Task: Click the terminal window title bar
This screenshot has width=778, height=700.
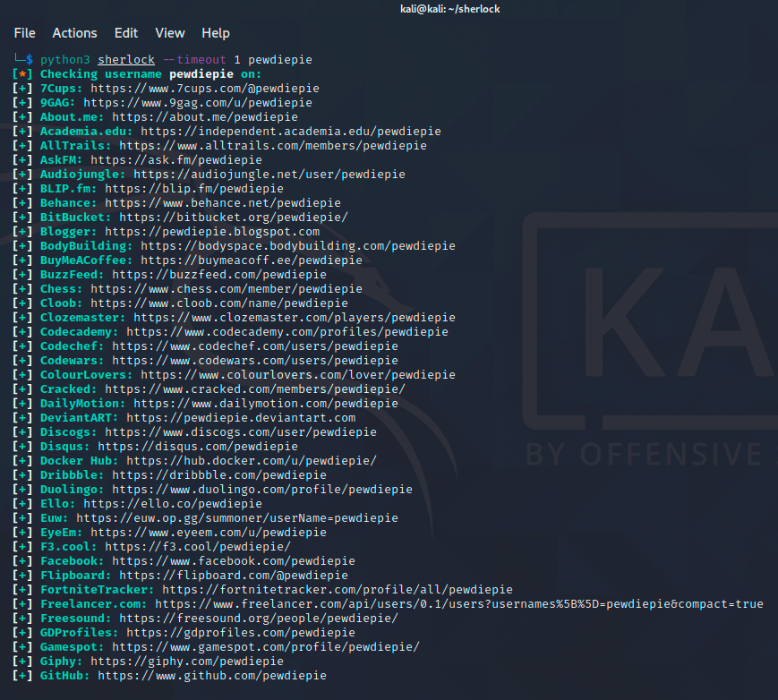Action: click(389, 9)
